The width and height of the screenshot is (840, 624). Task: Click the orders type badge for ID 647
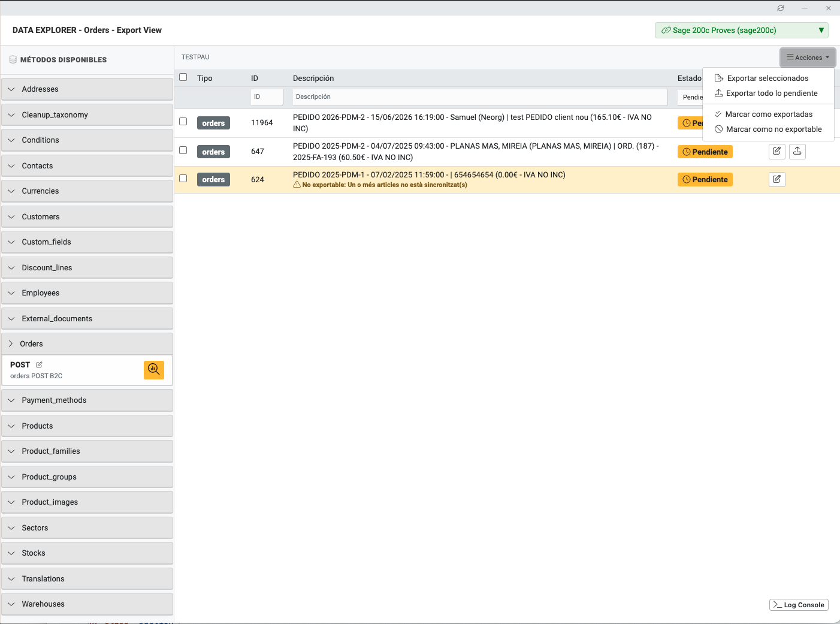[x=213, y=152]
